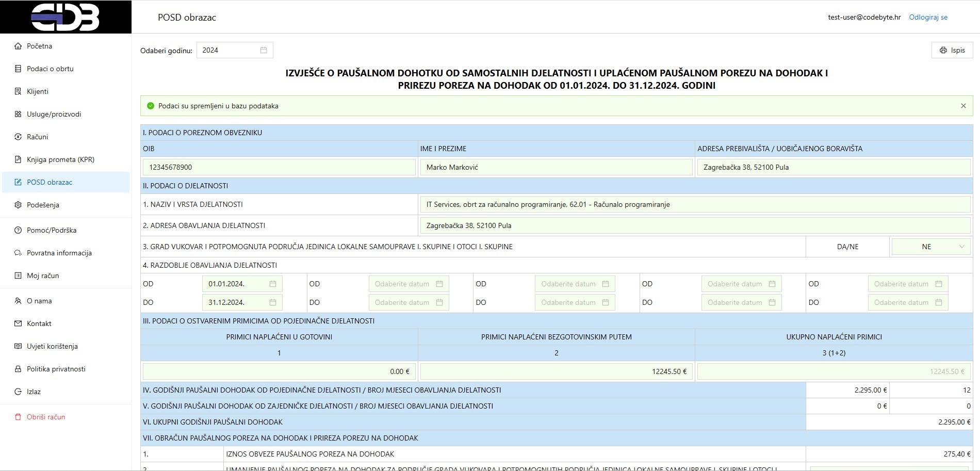Click the green success check icon in alert

pyautogui.click(x=151, y=106)
